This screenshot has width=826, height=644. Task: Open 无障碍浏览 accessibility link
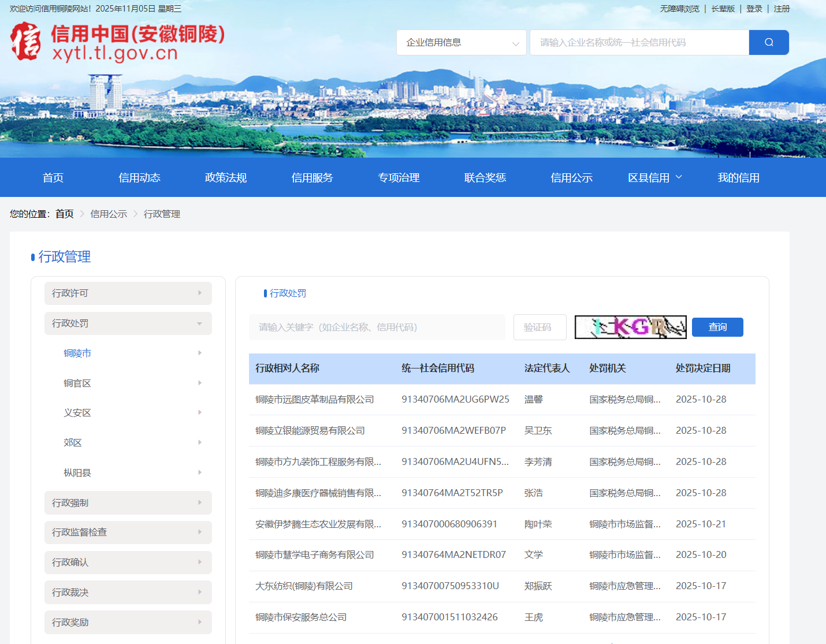[679, 9]
